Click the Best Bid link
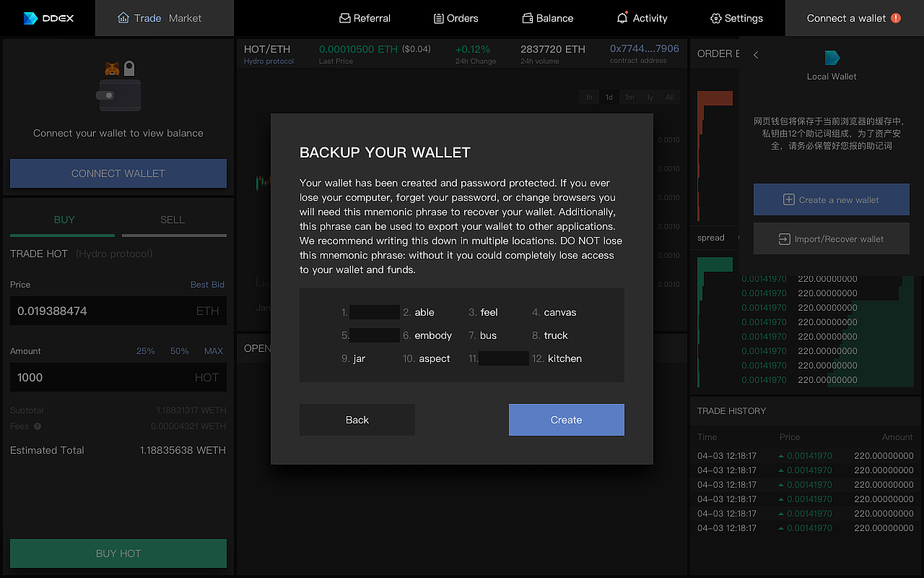924x578 pixels. coord(207,285)
